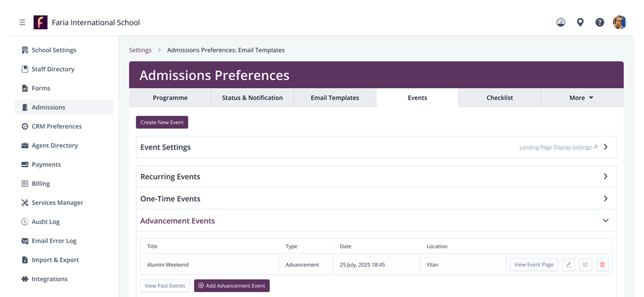644x297 pixels.
Task: Click the edit pencil icon for Alumni Weekend
Action: pos(568,265)
